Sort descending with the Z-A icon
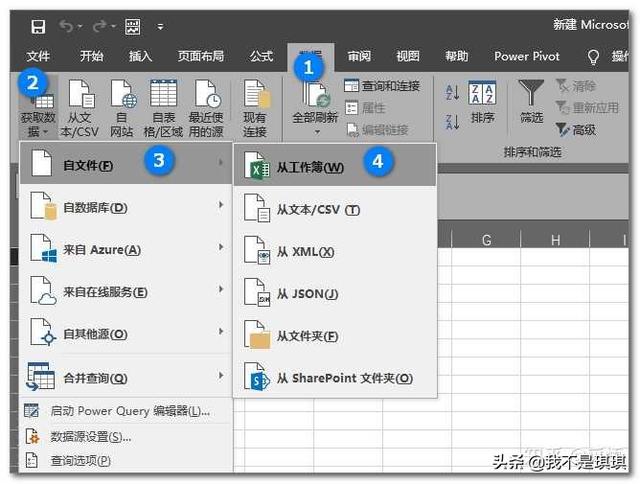 (x=452, y=122)
